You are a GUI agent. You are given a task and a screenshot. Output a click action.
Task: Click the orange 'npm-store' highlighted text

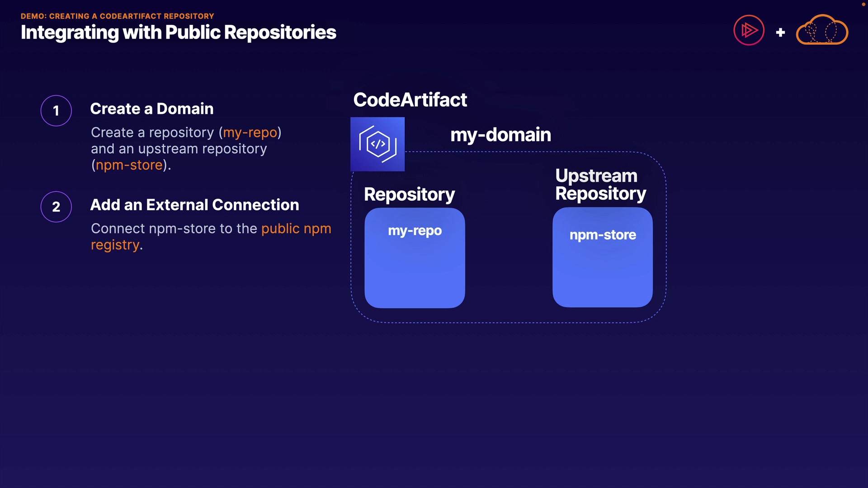(x=129, y=165)
